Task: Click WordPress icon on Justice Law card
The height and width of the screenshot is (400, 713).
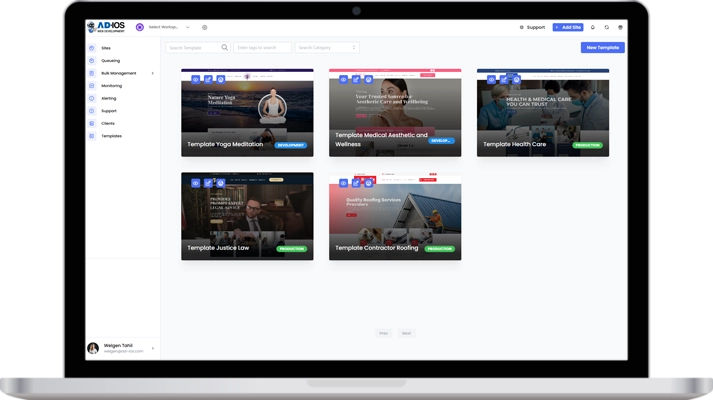Action: click(221, 183)
